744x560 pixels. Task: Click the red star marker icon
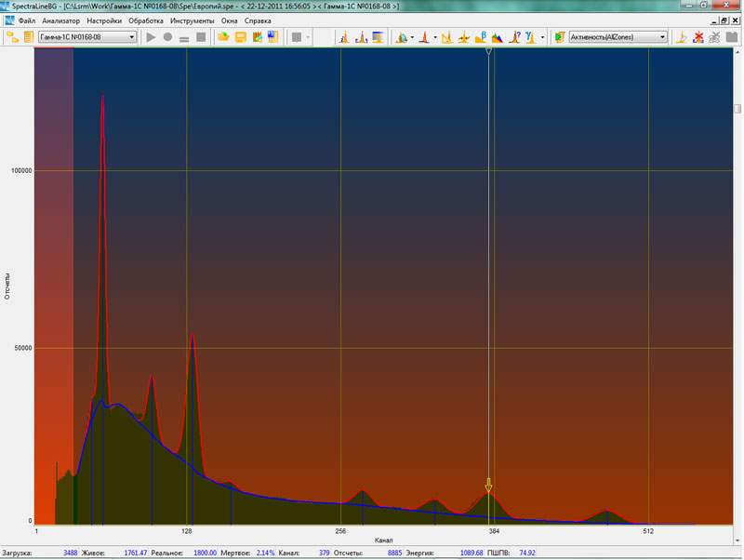pos(697,37)
